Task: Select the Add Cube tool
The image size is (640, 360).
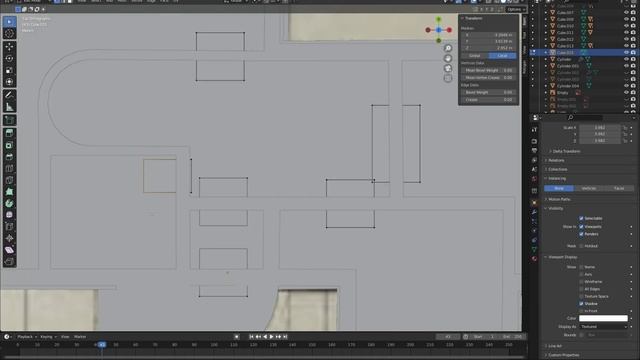Action: (9, 120)
